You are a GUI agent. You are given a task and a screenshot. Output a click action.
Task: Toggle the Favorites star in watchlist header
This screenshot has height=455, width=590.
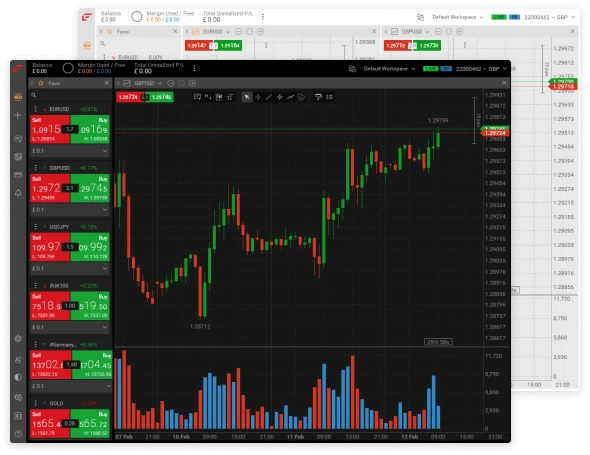(41, 83)
